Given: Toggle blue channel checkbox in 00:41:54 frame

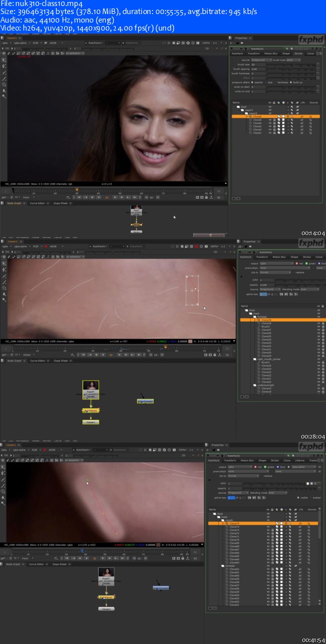Looking at the screenshot, I should pos(278,467).
